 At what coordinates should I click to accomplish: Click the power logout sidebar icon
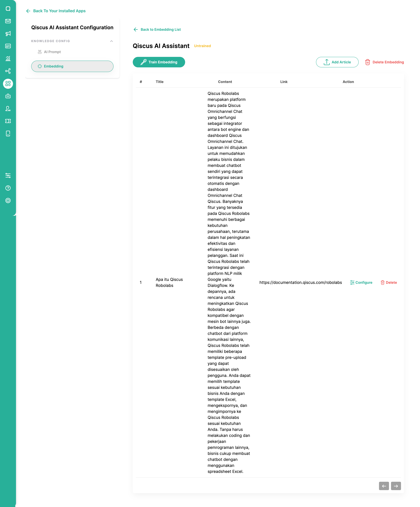point(8,200)
